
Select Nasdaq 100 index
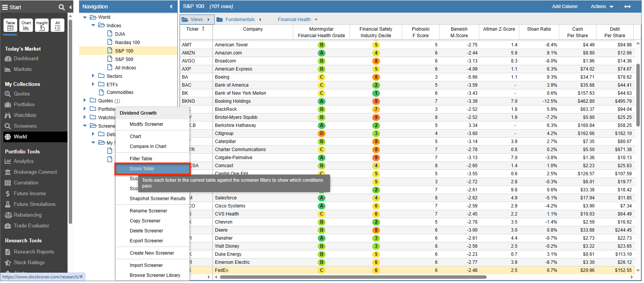pyautogui.click(x=127, y=43)
